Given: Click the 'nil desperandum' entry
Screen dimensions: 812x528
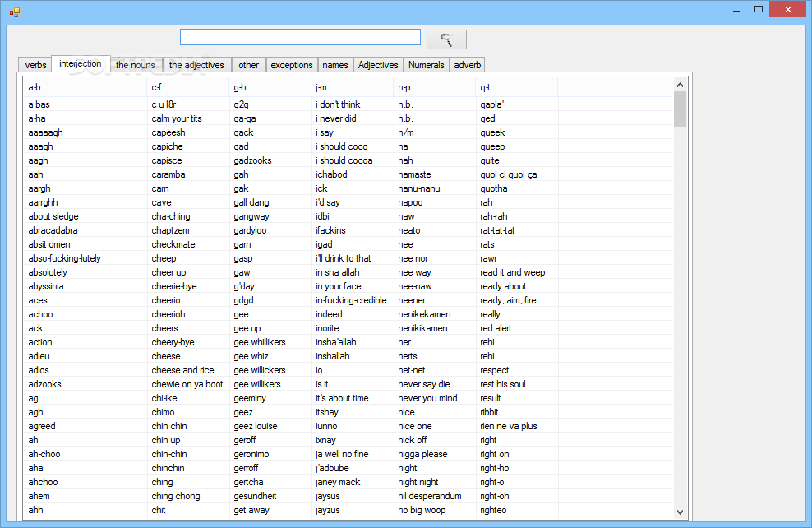Looking at the screenshot, I should 429,496.
